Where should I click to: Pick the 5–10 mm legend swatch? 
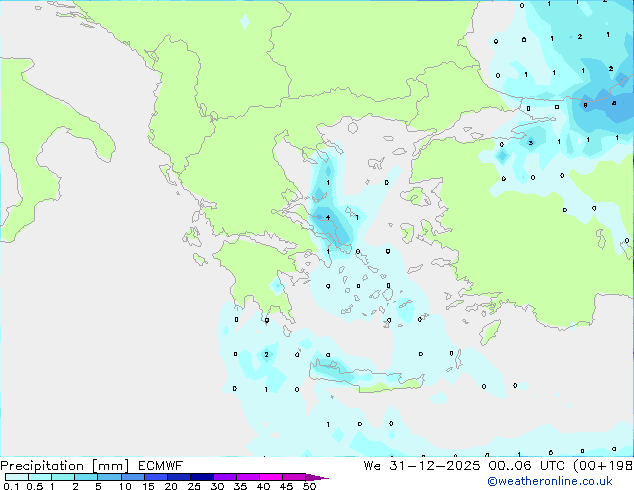click(109, 477)
